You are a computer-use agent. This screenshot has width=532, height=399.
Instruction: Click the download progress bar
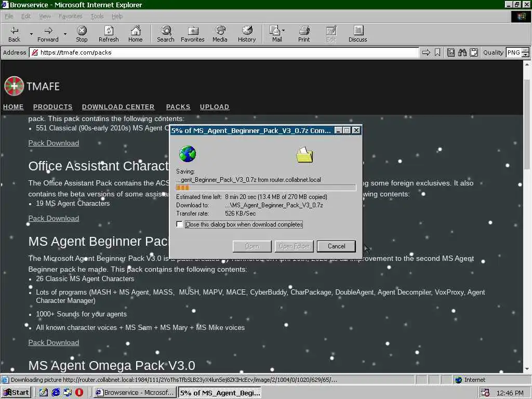click(266, 188)
